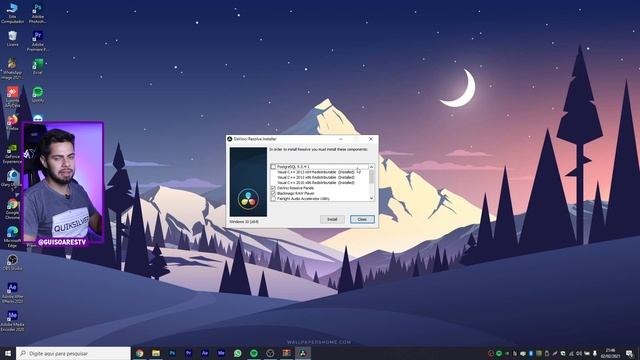Open the WinRAR archive taskbar icon

pyautogui.click(x=287, y=353)
